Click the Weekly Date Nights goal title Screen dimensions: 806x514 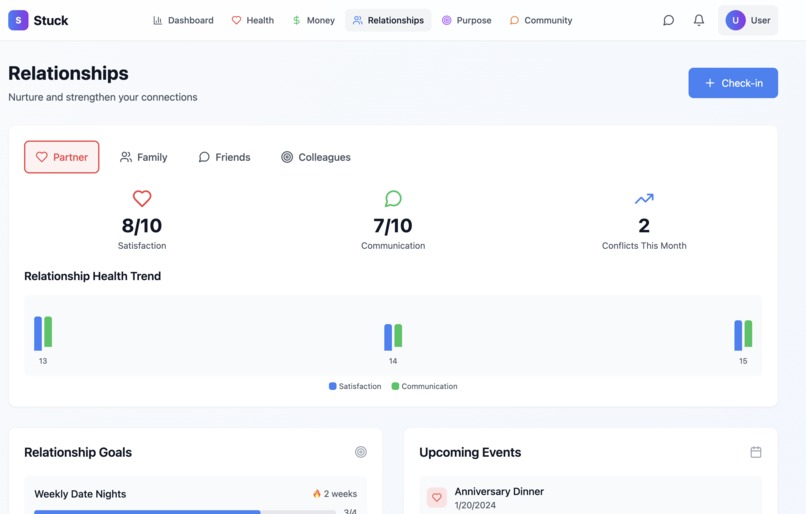pyautogui.click(x=80, y=494)
